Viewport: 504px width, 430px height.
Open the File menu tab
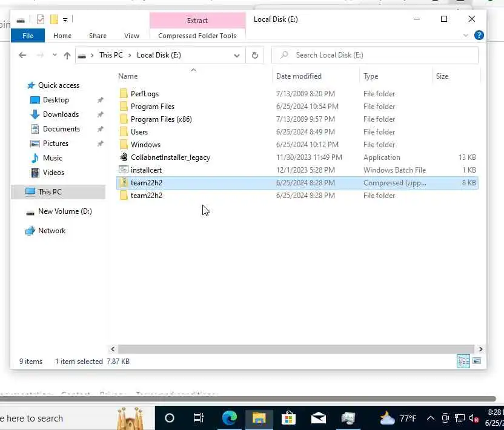point(28,36)
